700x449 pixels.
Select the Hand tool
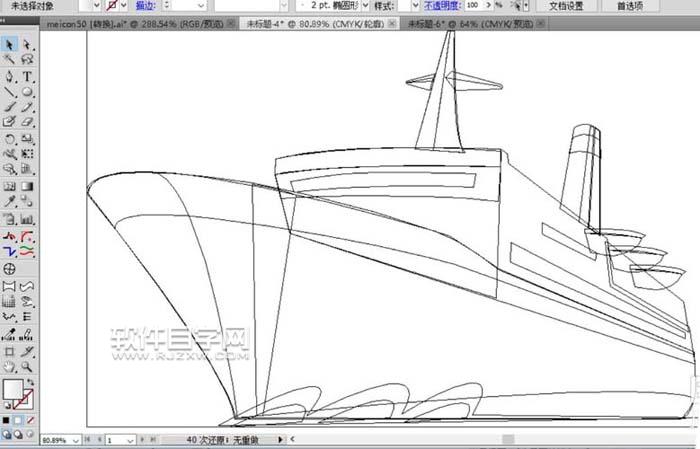[x=10, y=367]
